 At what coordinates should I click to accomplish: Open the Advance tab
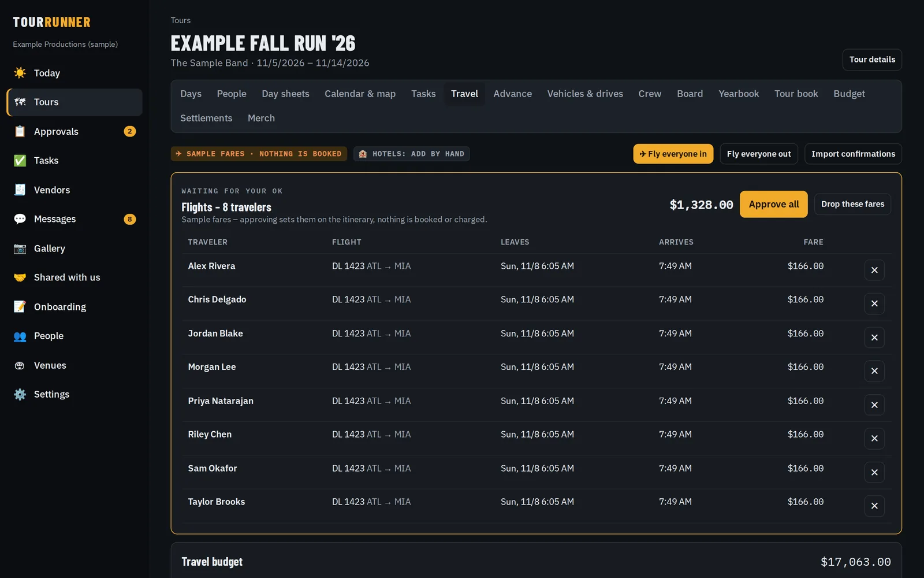coord(512,94)
